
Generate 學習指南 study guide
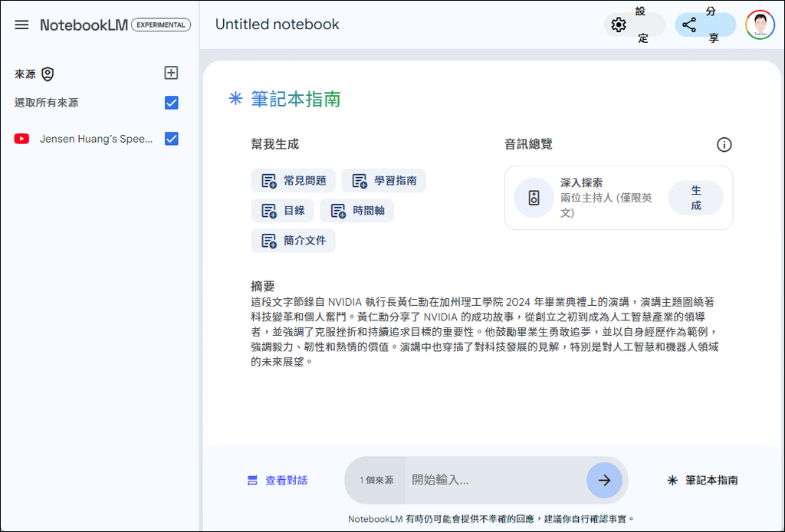pyautogui.click(x=383, y=181)
